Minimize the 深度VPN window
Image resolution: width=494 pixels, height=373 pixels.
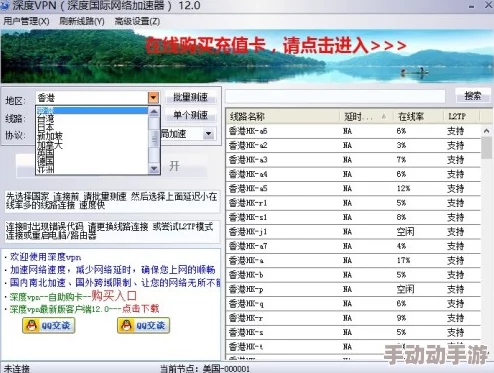coord(471,6)
